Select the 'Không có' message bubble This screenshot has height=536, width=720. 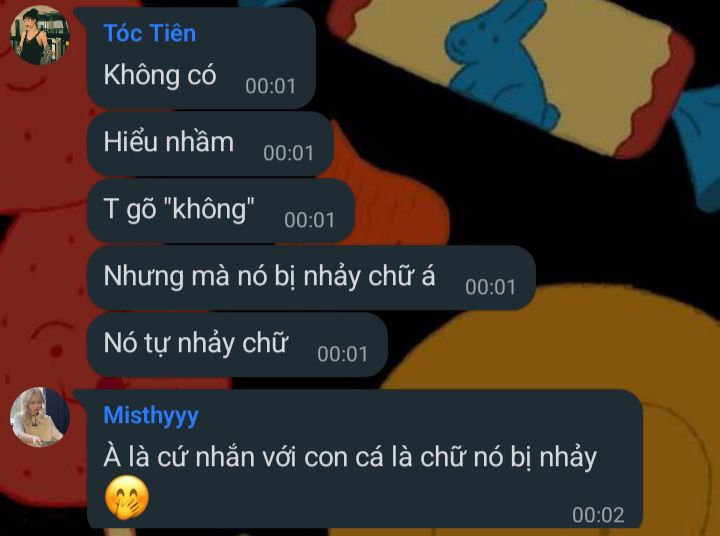[201, 58]
